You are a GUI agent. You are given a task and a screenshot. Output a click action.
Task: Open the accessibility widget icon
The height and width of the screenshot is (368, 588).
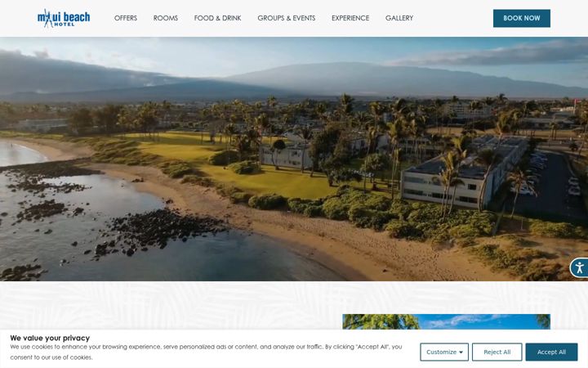(579, 267)
